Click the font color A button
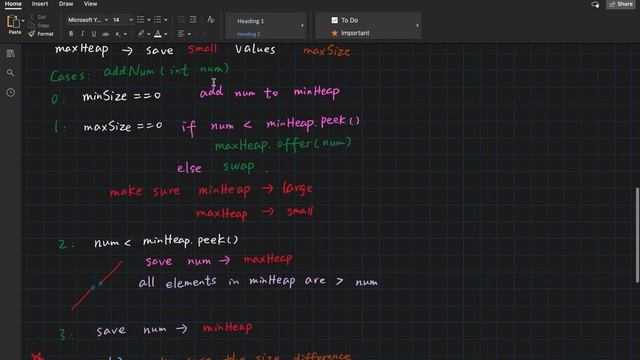The image size is (640, 360). (x=158, y=33)
